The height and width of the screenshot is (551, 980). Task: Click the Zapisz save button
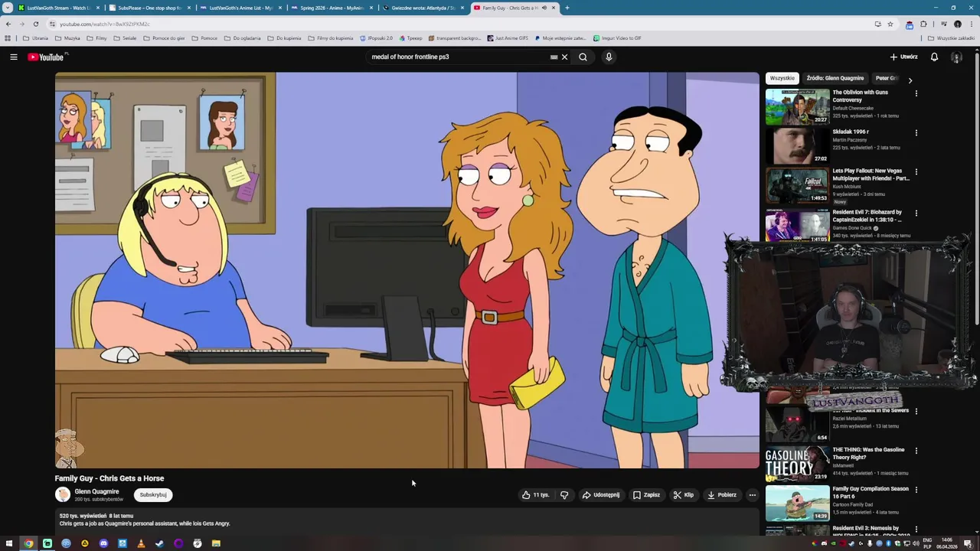(x=647, y=495)
